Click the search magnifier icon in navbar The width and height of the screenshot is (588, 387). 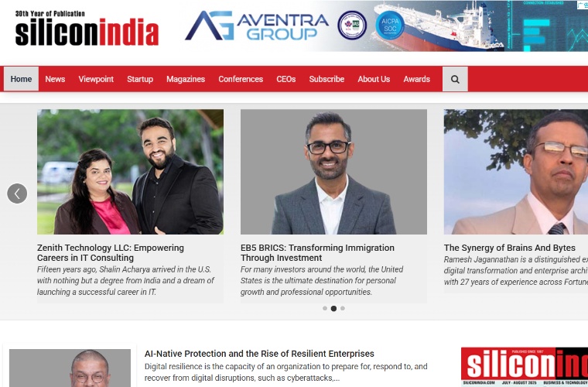[x=455, y=79]
